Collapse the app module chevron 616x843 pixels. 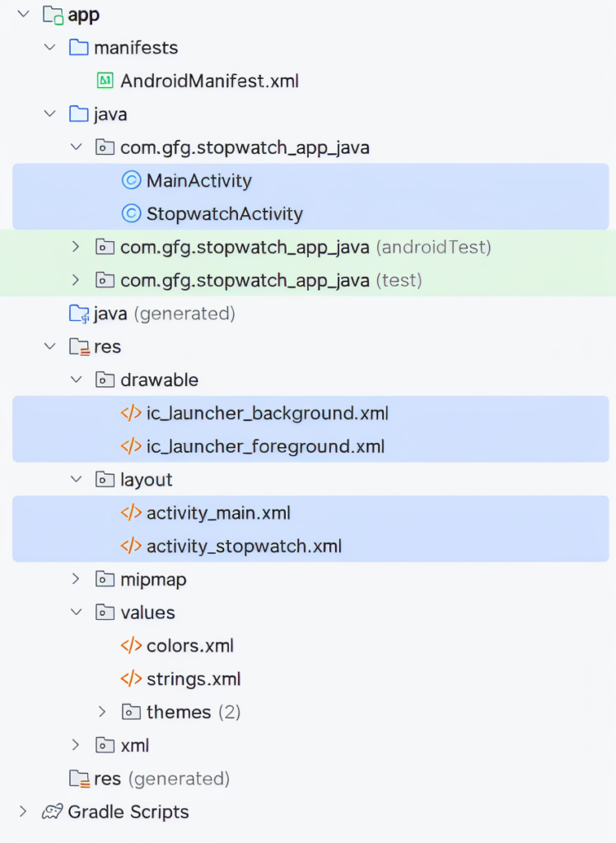coord(23,14)
